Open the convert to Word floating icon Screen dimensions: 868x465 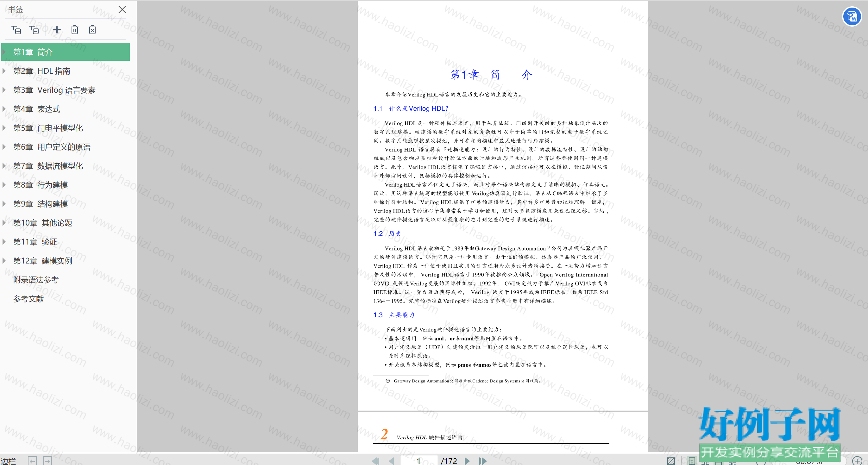coord(852,16)
